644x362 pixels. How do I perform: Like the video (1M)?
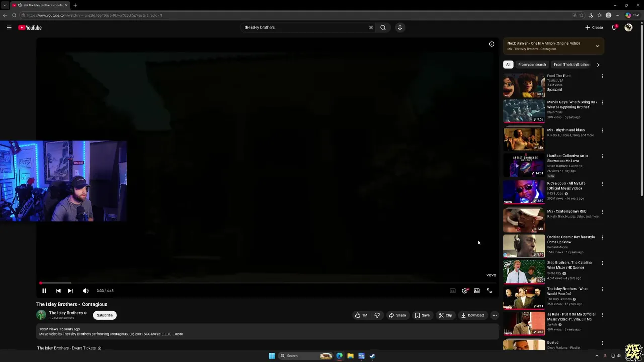(361, 315)
